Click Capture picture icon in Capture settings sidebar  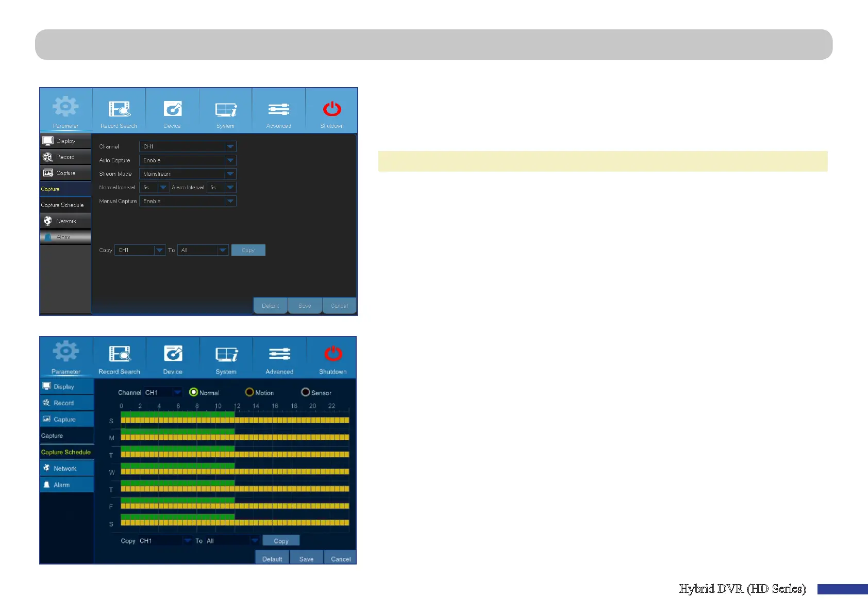48,173
